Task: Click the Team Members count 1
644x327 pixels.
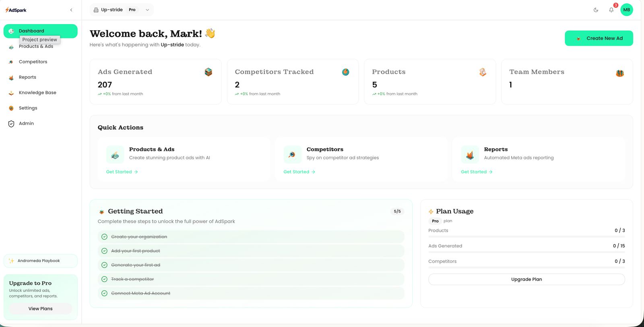Action: (x=511, y=85)
